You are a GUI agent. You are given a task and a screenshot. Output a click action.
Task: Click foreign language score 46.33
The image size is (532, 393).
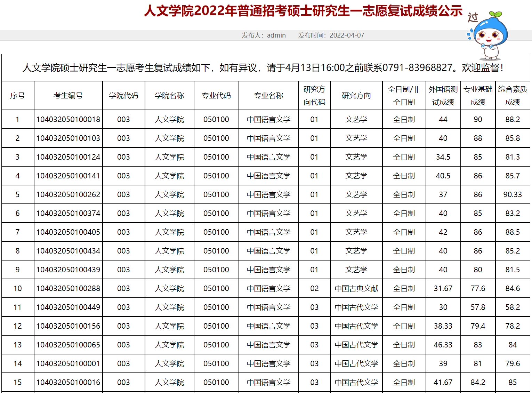tap(443, 345)
